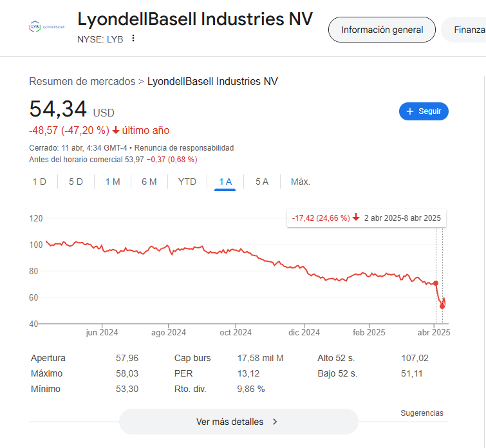Viewport: 486px width, 448px height.
Task: Switch chart to 6 M range
Action: [149, 182]
